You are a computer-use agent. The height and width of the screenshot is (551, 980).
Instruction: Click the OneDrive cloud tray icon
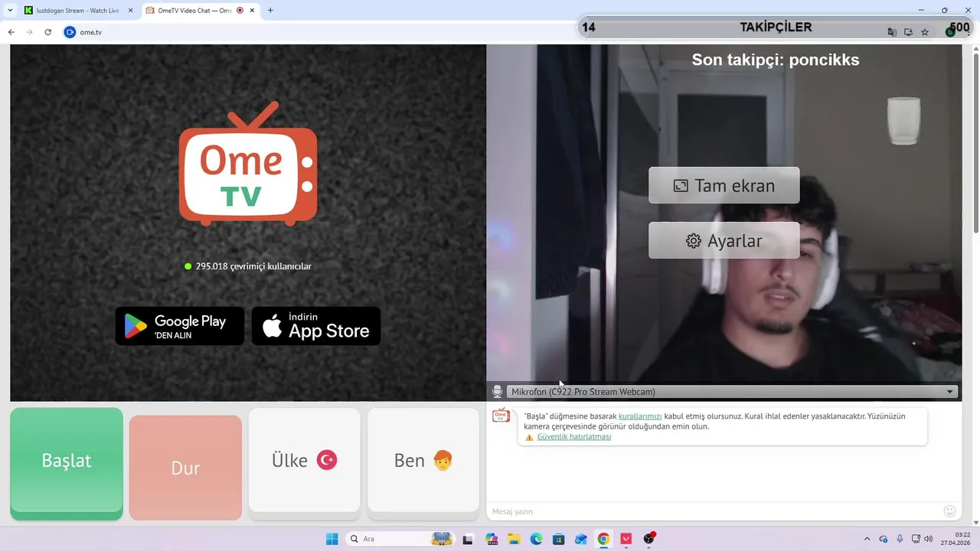(x=884, y=539)
